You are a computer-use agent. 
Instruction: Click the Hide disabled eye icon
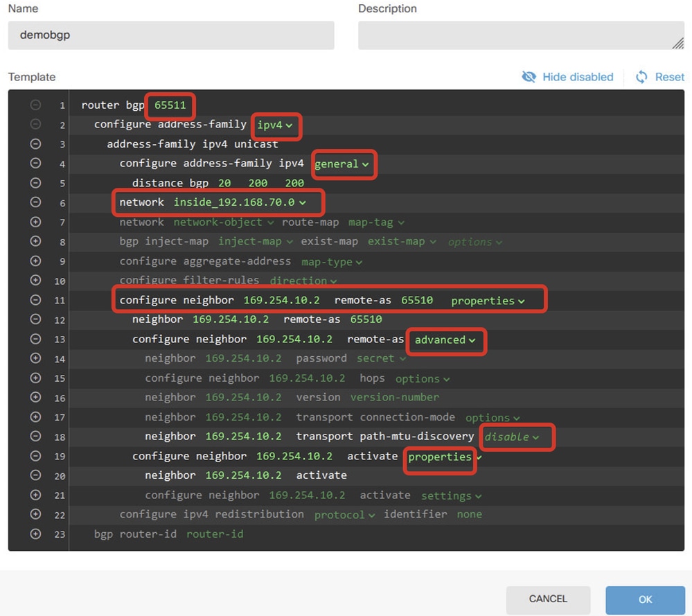pos(529,77)
